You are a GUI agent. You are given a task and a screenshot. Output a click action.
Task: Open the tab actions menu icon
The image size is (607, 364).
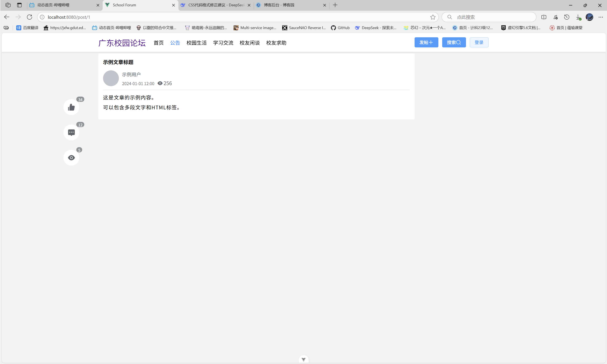[x=19, y=5]
